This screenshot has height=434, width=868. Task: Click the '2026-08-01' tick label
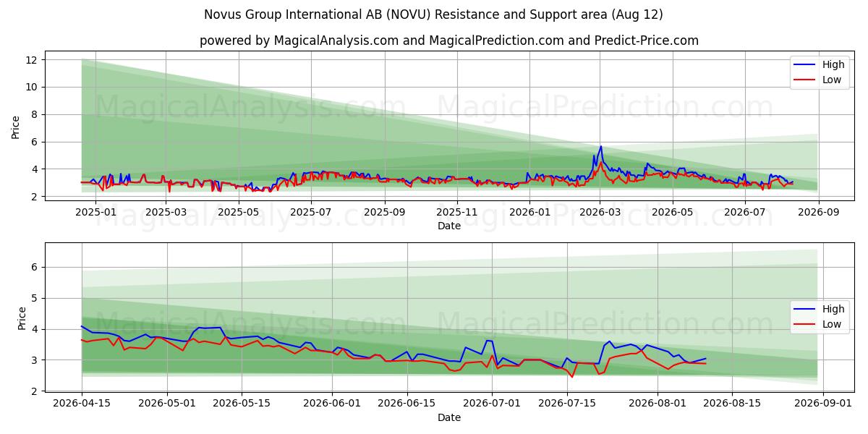click(x=658, y=404)
